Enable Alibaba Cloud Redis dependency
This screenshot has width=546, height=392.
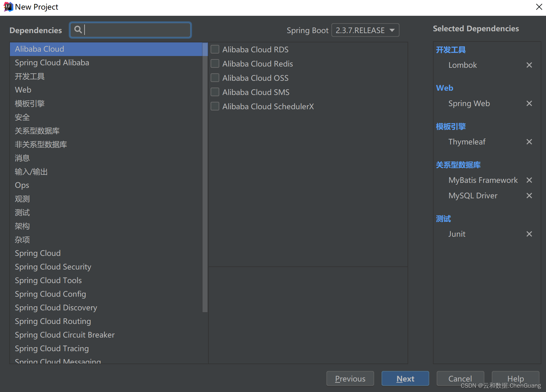(x=215, y=64)
